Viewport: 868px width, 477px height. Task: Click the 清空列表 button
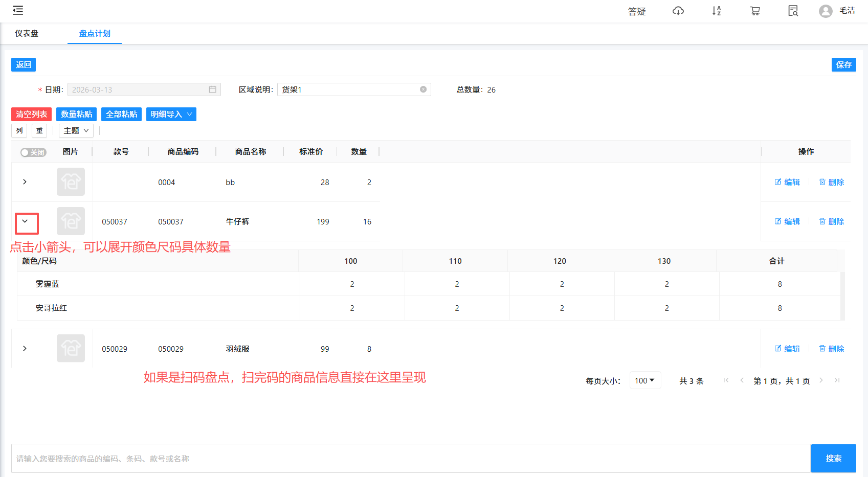pos(30,114)
